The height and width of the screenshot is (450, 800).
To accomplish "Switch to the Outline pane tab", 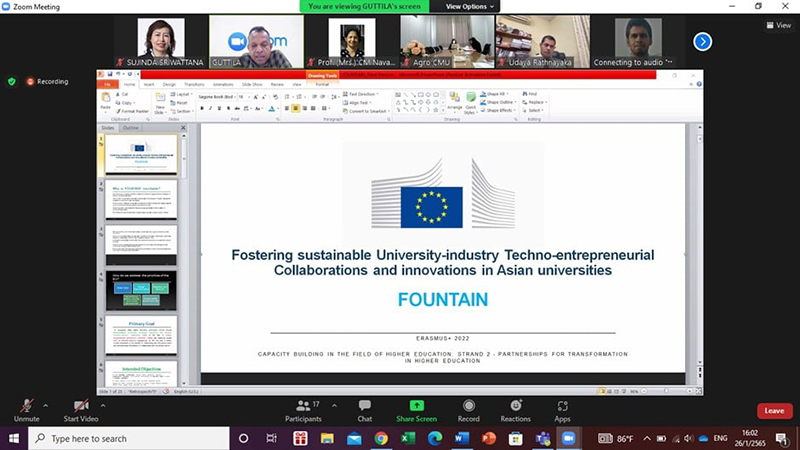I will (x=130, y=128).
